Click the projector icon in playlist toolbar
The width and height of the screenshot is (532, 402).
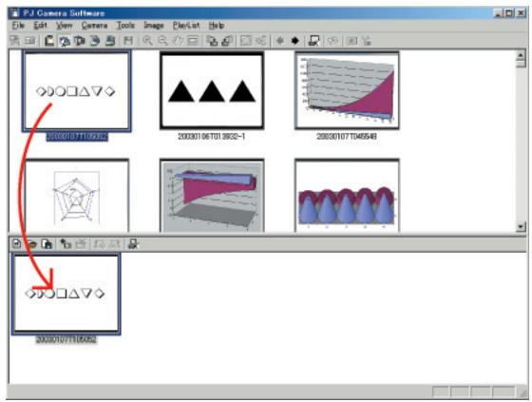tap(133, 244)
